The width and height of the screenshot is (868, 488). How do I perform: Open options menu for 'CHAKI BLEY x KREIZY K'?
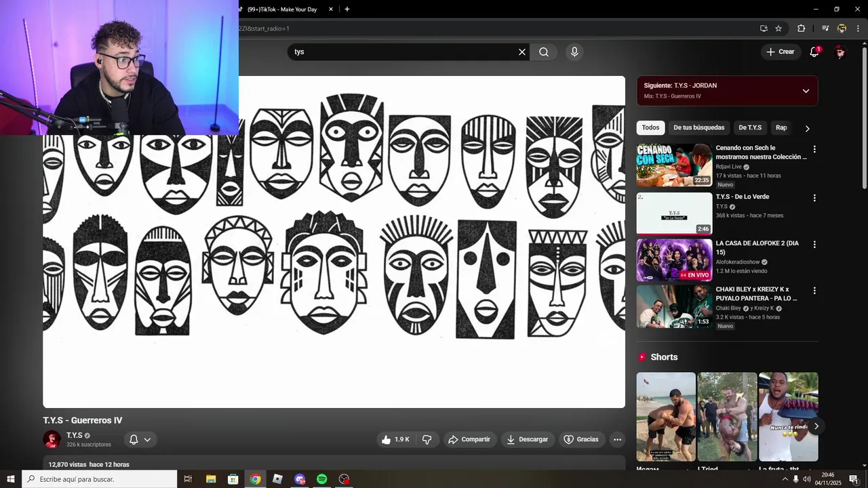tap(814, 290)
